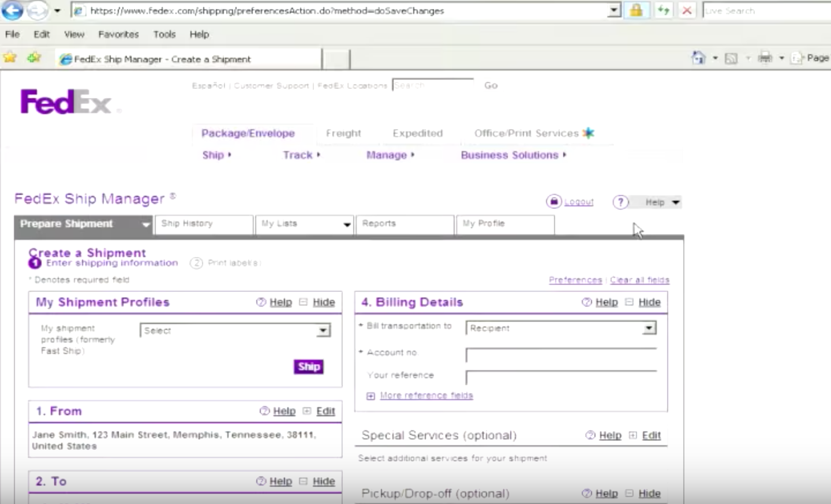The image size is (831, 504).
Task: Click the Print icon in the browser toolbar
Action: click(x=765, y=58)
